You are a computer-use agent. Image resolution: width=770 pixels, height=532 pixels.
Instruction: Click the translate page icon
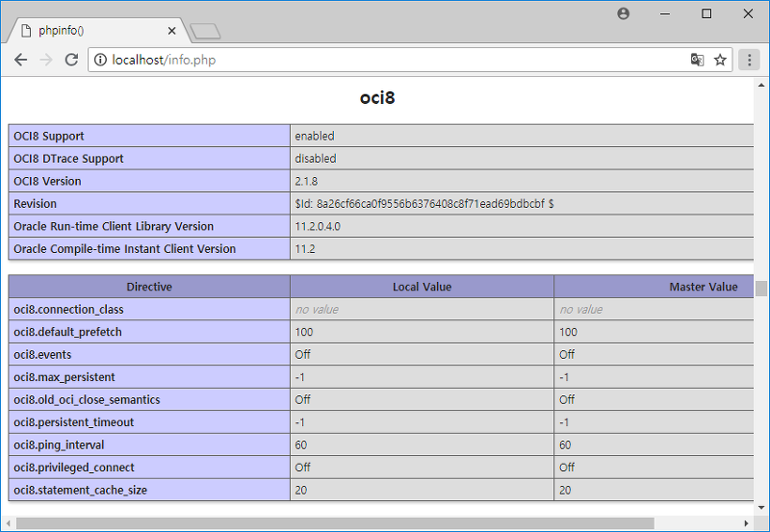click(x=697, y=60)
